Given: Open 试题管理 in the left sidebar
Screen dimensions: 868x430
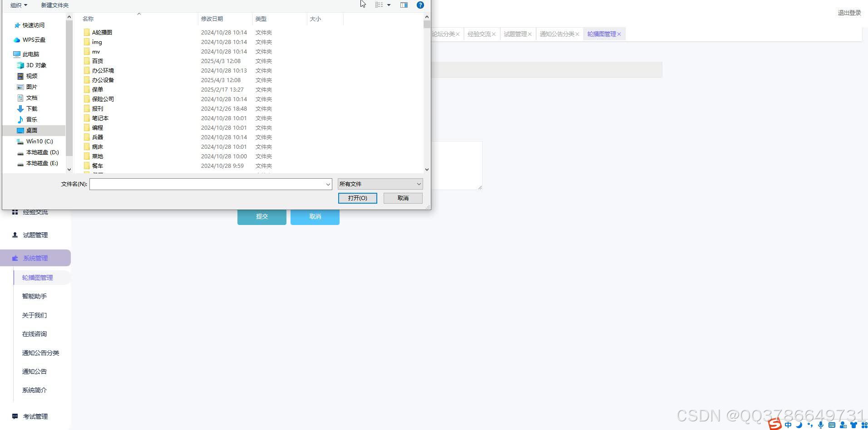Looking at the screenshot, I should point(35,235).
